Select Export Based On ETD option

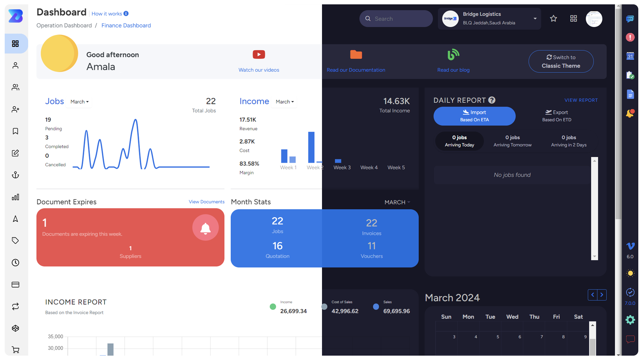pyautogui.click(x=556, y=116)
